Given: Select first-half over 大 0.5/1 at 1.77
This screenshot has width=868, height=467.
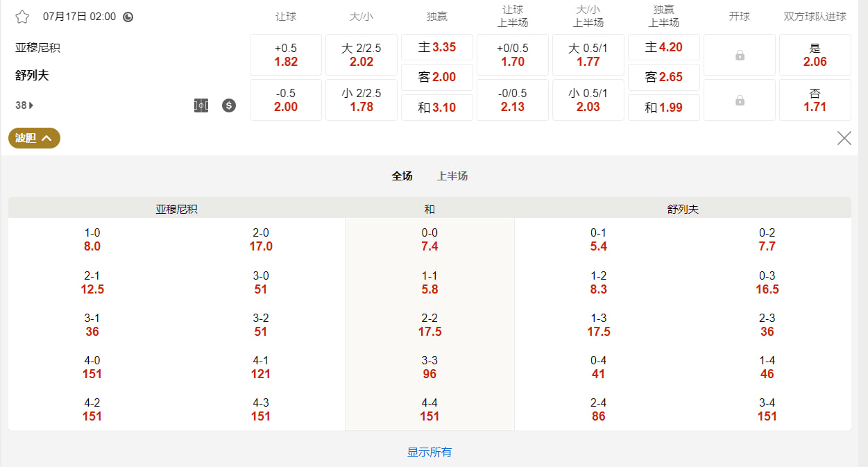Looking at the screenshot, I should click(x=588, y=55).
